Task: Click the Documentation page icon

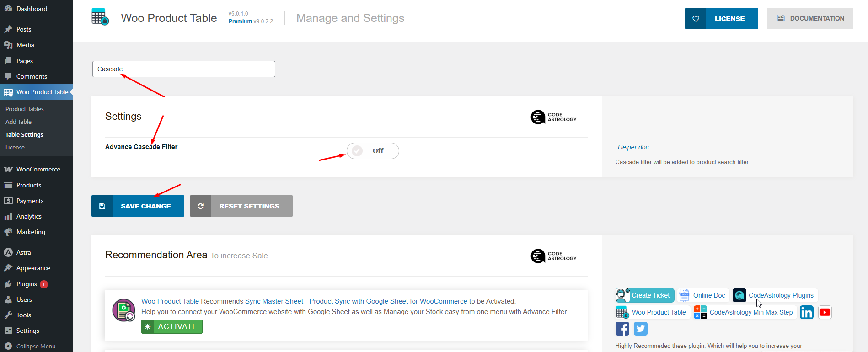Action: tap(781, 18)
